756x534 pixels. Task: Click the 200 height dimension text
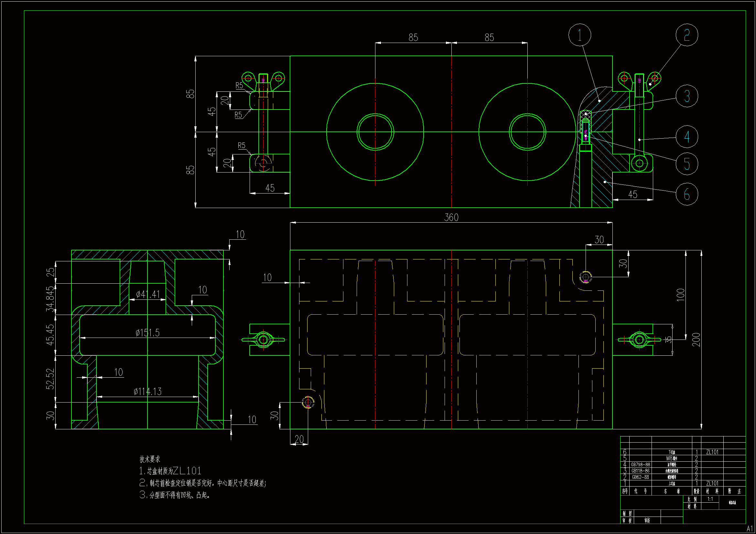coord(696,340)
